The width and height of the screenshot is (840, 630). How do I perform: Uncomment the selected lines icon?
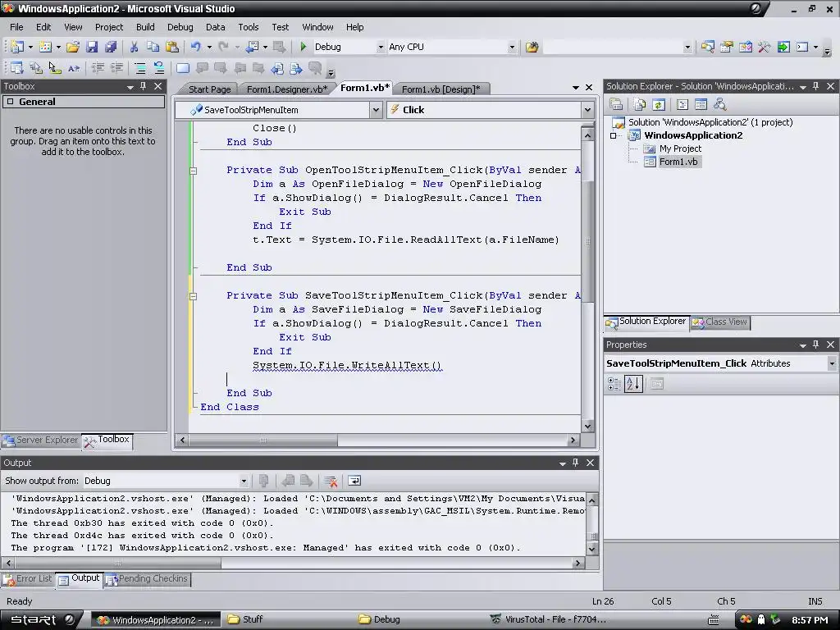coord(159,68)
